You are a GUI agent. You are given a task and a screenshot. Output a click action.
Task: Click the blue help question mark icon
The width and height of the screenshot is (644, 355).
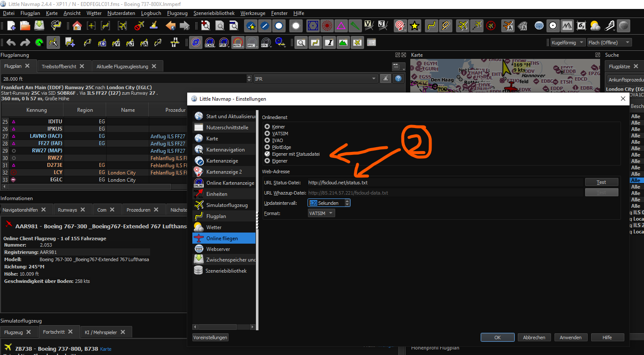pos(398,79)
